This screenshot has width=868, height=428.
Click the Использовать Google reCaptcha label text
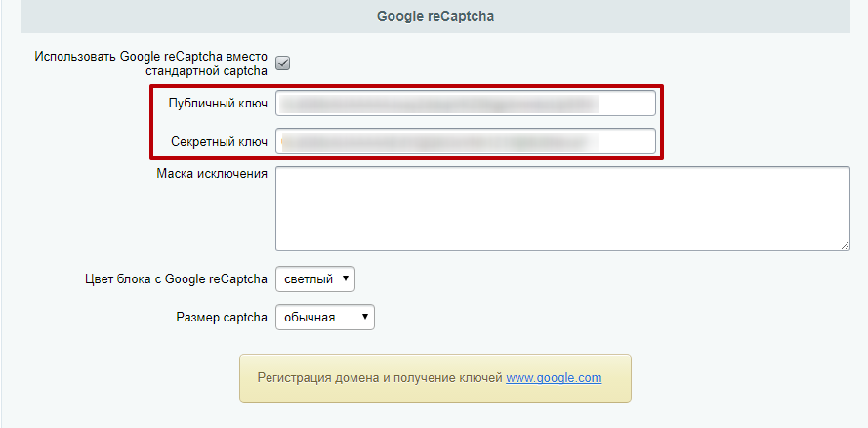tap(151, 64)
